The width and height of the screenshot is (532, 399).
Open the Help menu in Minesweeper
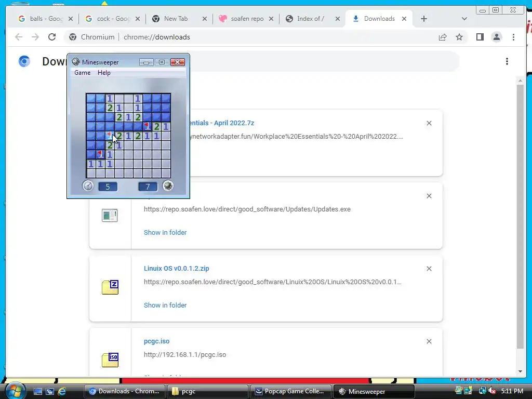pyautogui.click(x=104, y=73)
